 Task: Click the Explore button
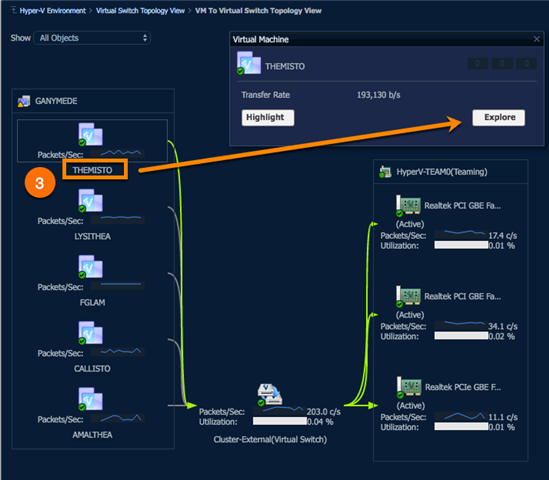coord(499,117)
